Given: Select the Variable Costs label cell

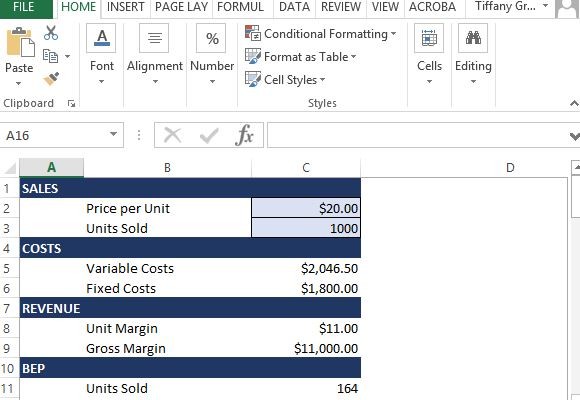Looking at the screenshot, I should [x=167, y=268].
